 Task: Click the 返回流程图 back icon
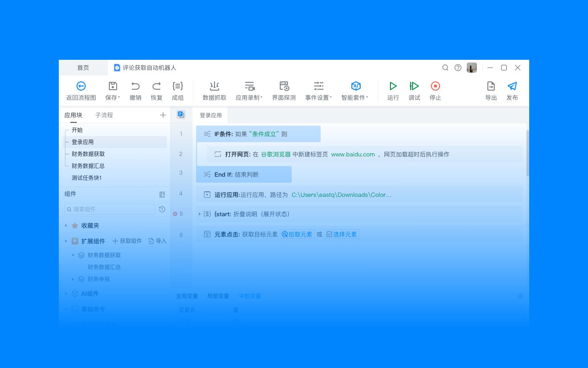[81, 86]
